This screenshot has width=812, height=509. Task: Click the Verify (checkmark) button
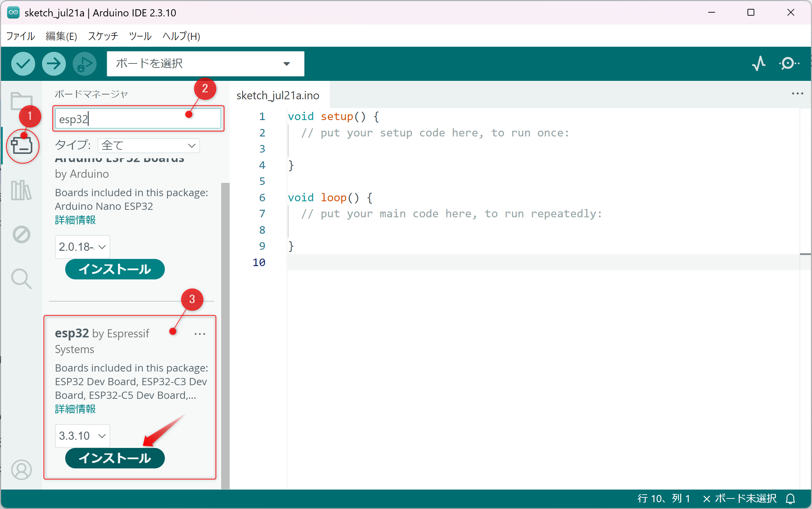pyautogui.click(x=23, y=64)
